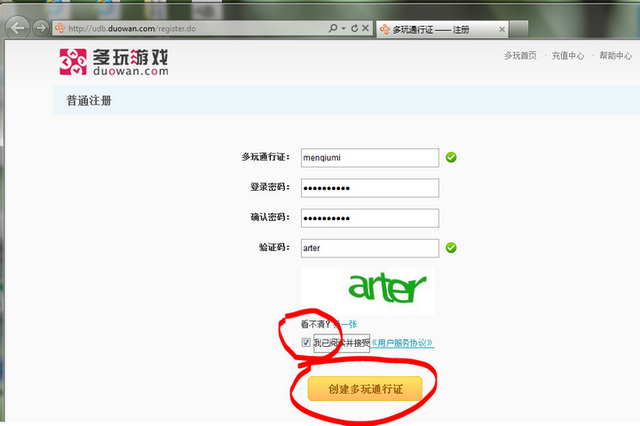Click the 登录密码： field label
Screen dimensions: 640x426
(270, 187)
